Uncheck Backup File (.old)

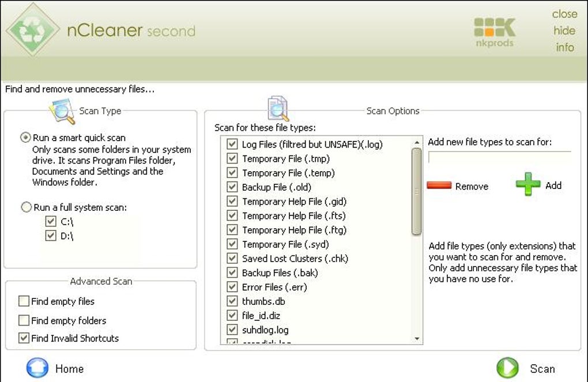tap(232, 187)
